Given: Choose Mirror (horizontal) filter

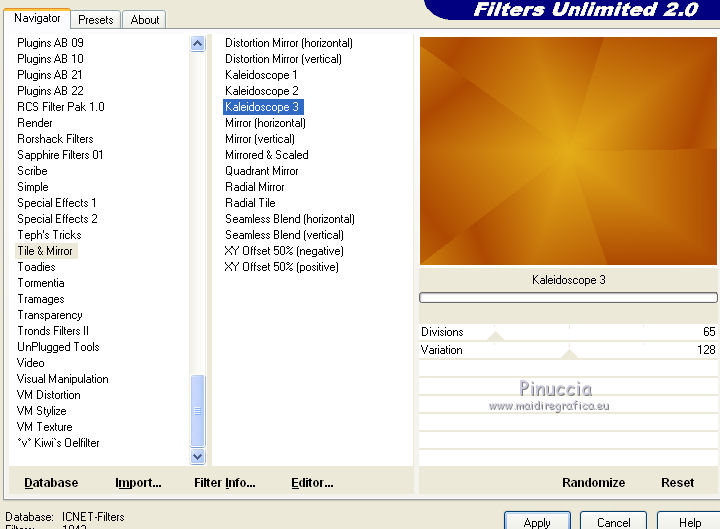Looking at the screenshot, I should click(265, 123).
